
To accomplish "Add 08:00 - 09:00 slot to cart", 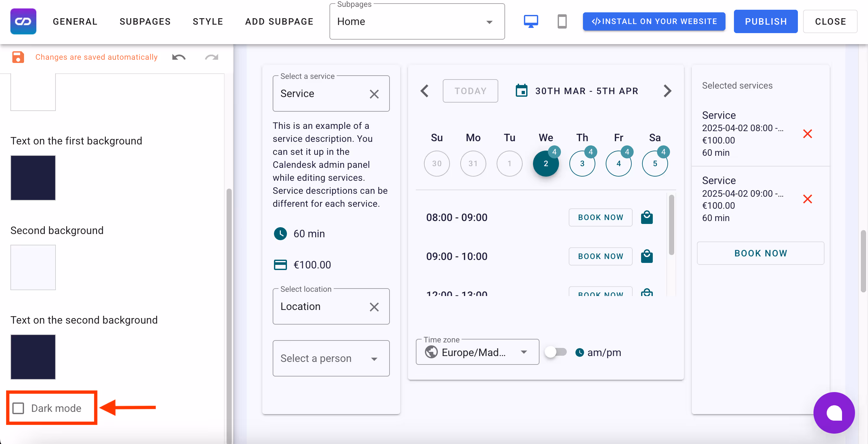I will coord(647,217).
